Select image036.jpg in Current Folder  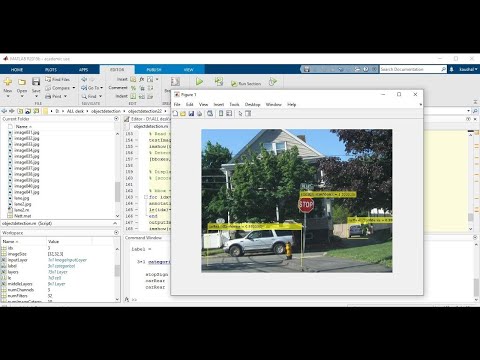(x=27, y=162)
